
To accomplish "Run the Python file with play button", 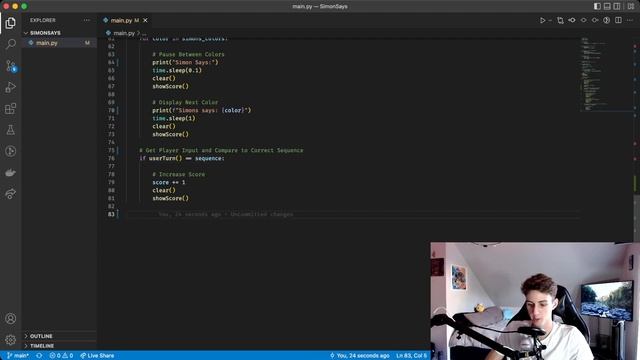I will 542,20.
